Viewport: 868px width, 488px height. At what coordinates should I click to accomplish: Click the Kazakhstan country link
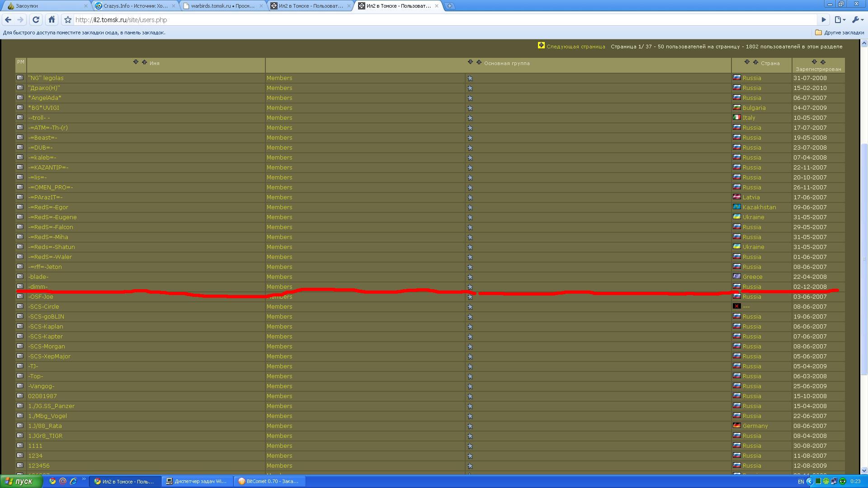coord(759,207)
